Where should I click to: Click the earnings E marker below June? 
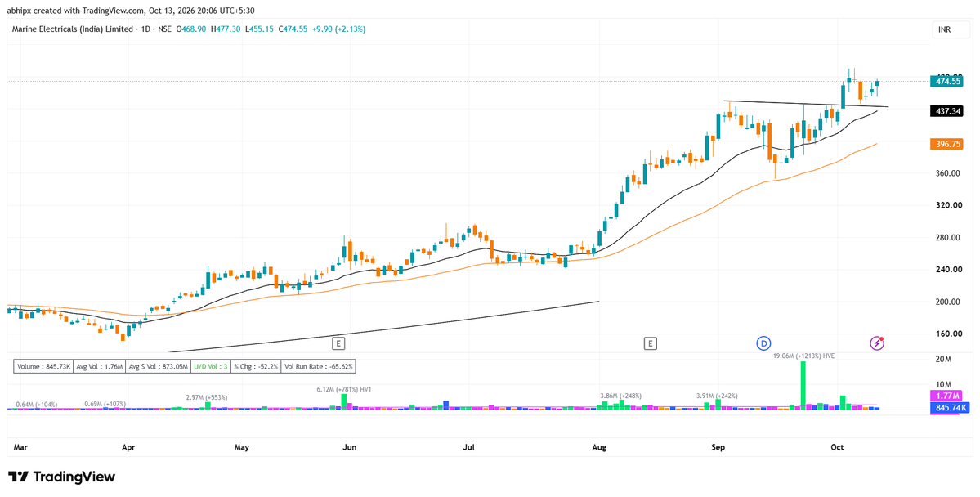pos(338,343)
